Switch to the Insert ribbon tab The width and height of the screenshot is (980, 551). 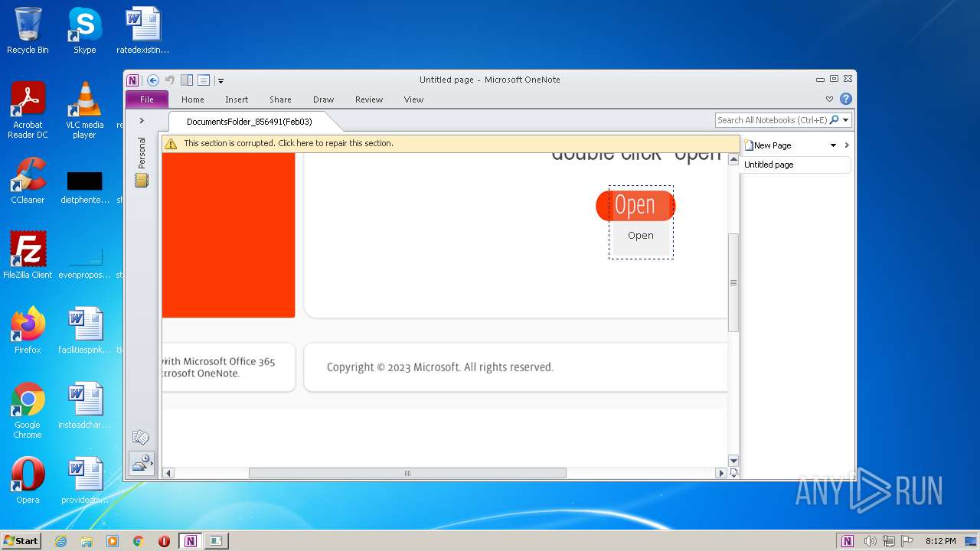[x=237, y=99]
